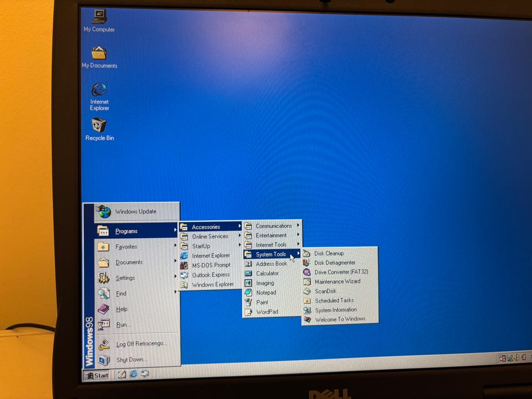
Task: Expand the Settings submenu arrow
Action: coord(175,277)
